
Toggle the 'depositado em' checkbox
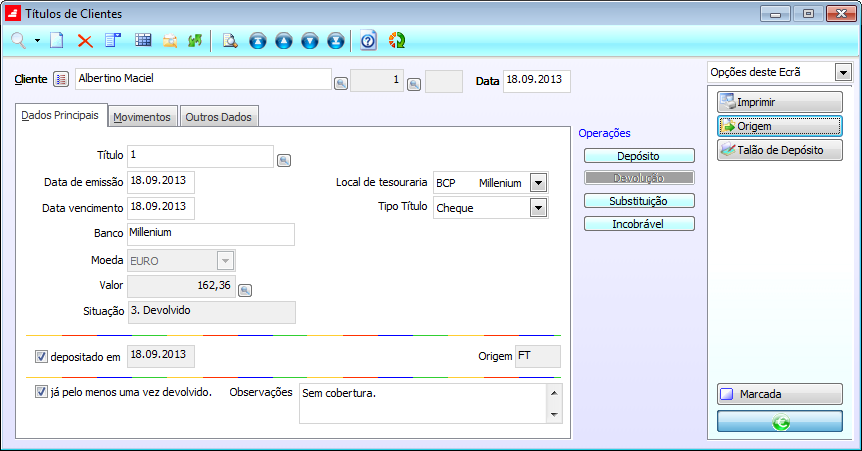click(x=41, y=356)
